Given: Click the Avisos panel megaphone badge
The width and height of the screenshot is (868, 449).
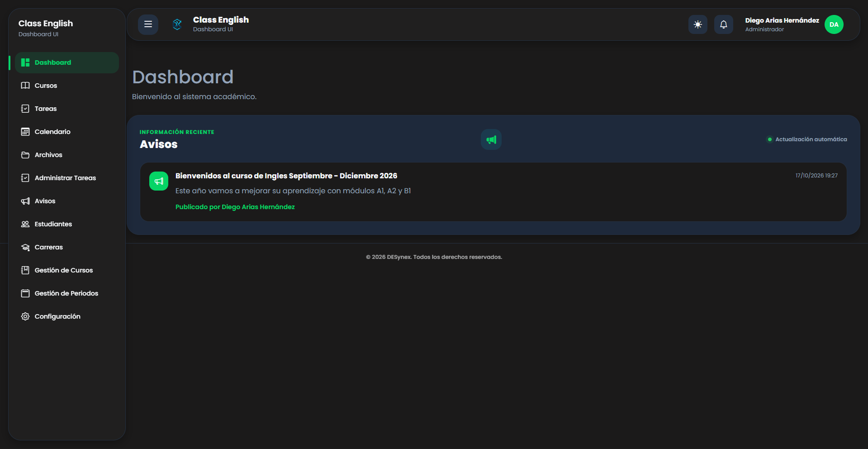Looking at the screenshot, I should click(x=491, y=139).
